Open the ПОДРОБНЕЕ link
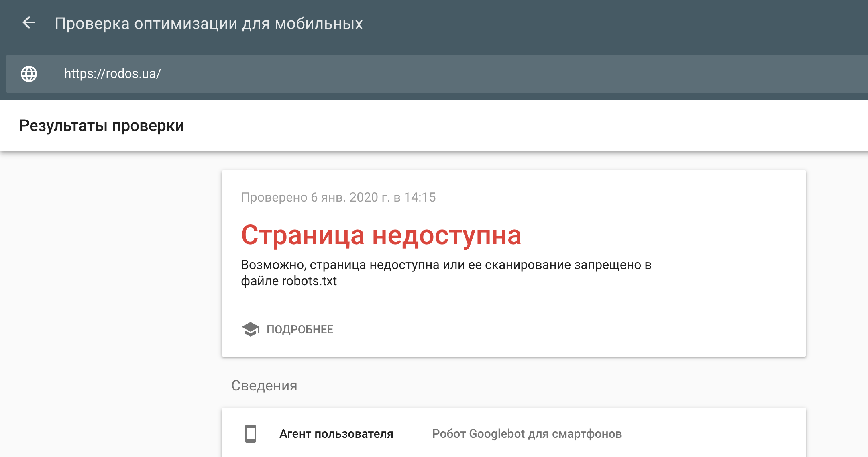The width and height of the screenshot is (868, 457). [300, 329]
